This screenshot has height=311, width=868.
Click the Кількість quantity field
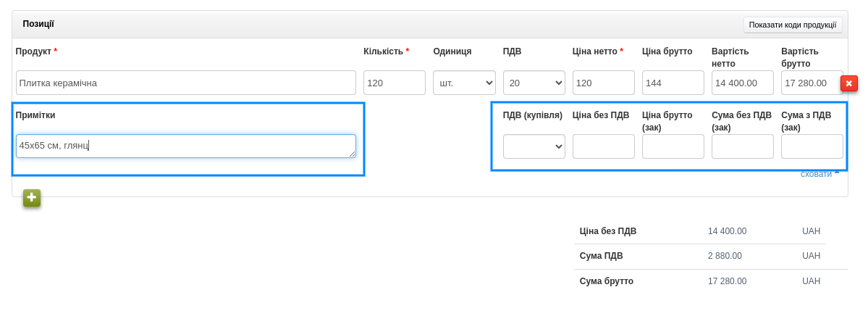(x=394, y=83)
